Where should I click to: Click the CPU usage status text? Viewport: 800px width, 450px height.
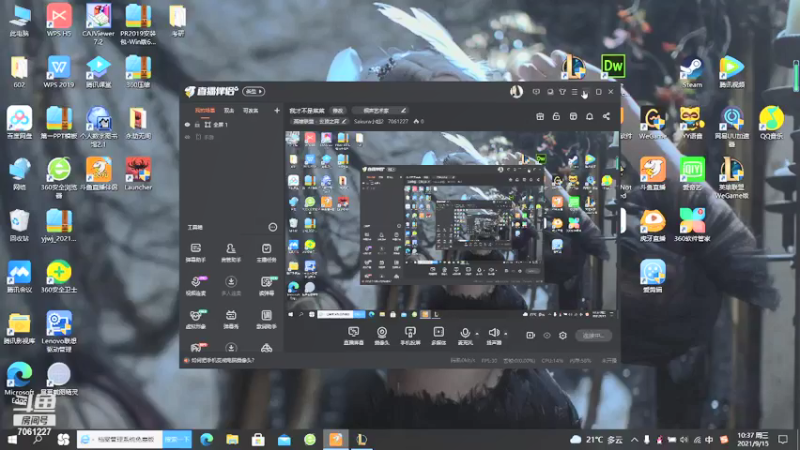click(553, 360)
